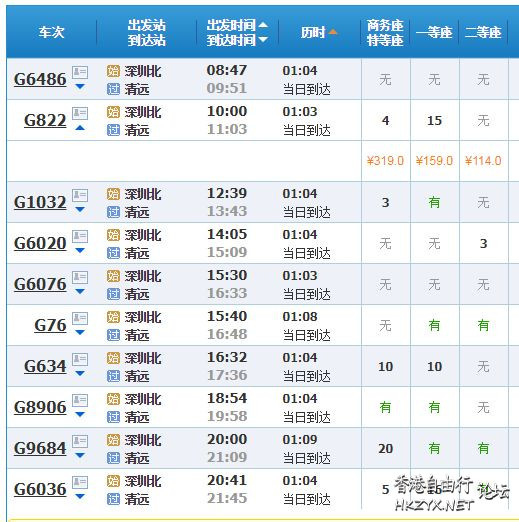This screenshot has width=519, height=522.
Task: Click the 始 origin badge in G822 row
Action: [x=113, y=112]
